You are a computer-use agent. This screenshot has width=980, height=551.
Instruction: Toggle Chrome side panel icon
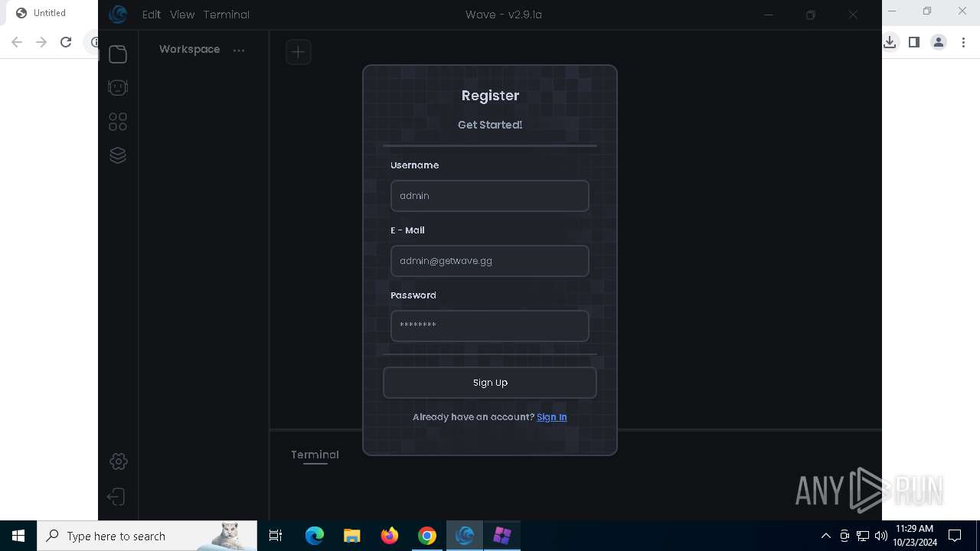(914, 42)
